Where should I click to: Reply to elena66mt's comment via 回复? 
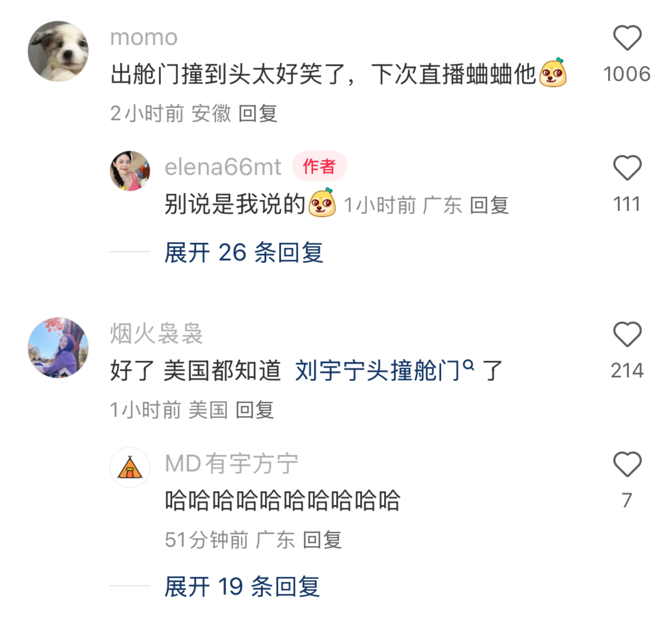489,205
